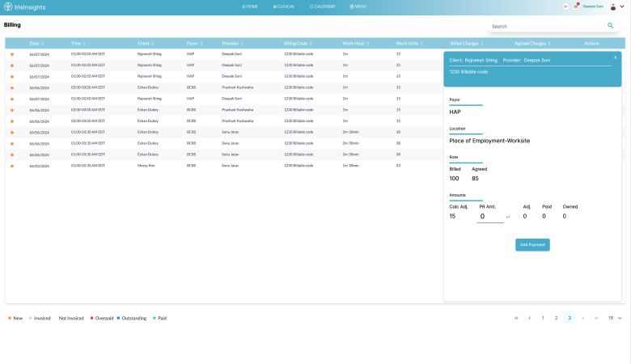Click the Add Payment button
Image resolution: width=631 pixels, height=364 pixels.
point(532,244)
